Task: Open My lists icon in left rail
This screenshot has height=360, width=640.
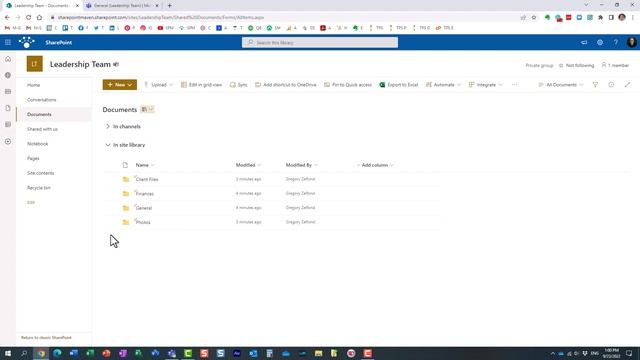Action: 8,124
